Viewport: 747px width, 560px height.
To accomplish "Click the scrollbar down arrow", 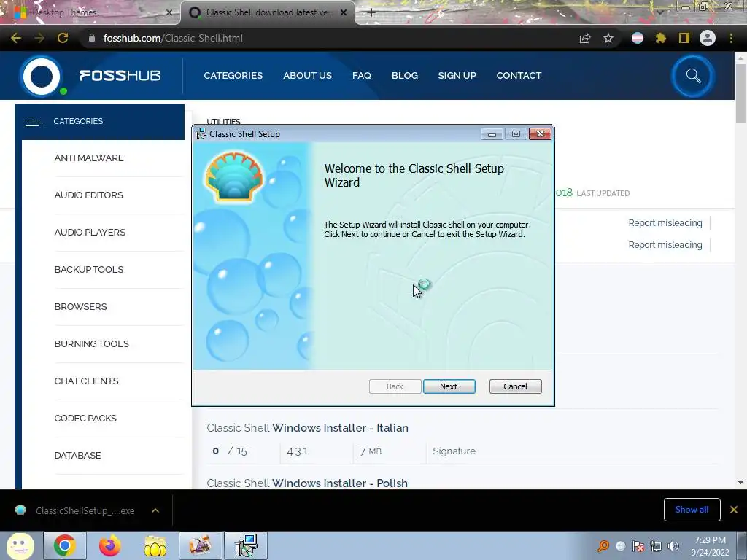I will (x=740, y=483).
